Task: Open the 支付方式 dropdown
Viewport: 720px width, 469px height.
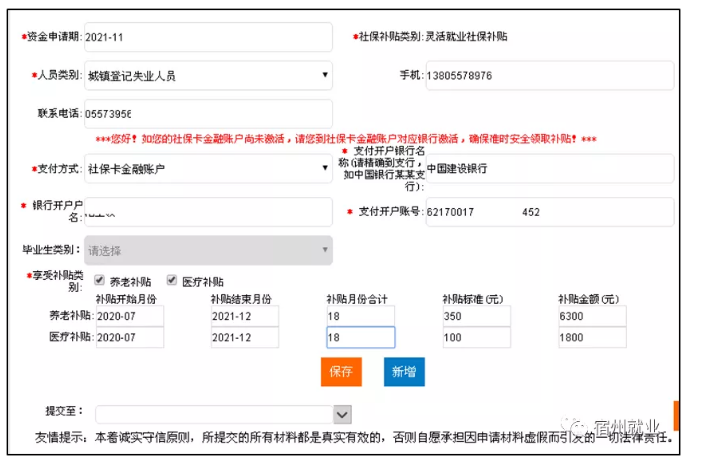Action: (207, 169)
